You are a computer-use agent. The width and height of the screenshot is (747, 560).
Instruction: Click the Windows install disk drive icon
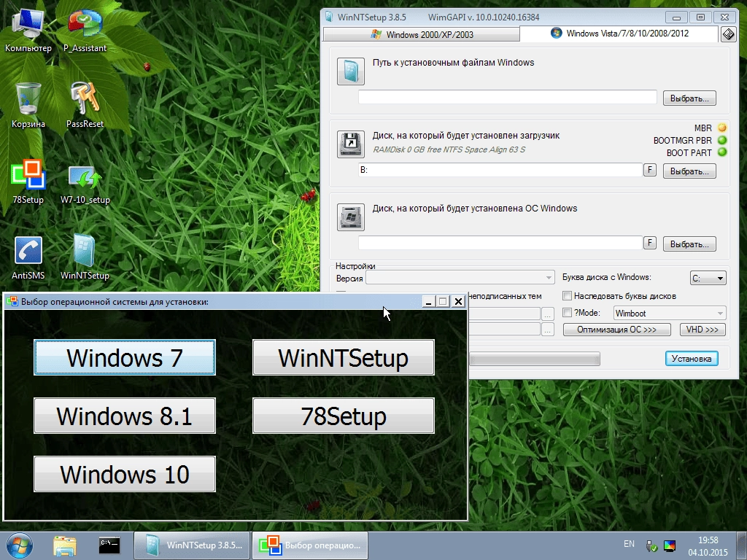351,217
